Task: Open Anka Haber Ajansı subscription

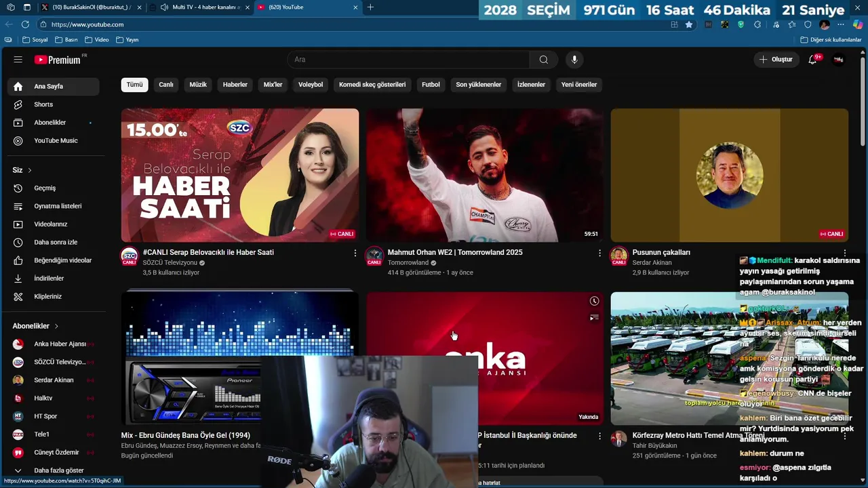Action: click(53, 344)
